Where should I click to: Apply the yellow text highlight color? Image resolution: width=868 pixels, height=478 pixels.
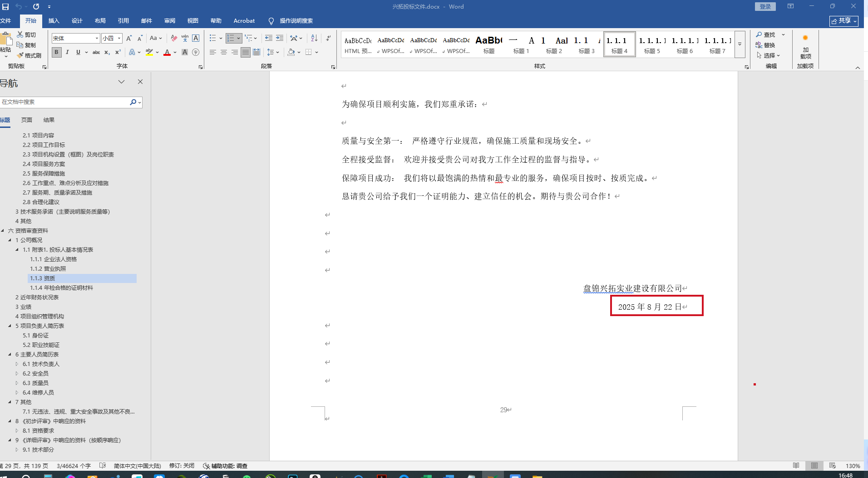coord(149,52)
